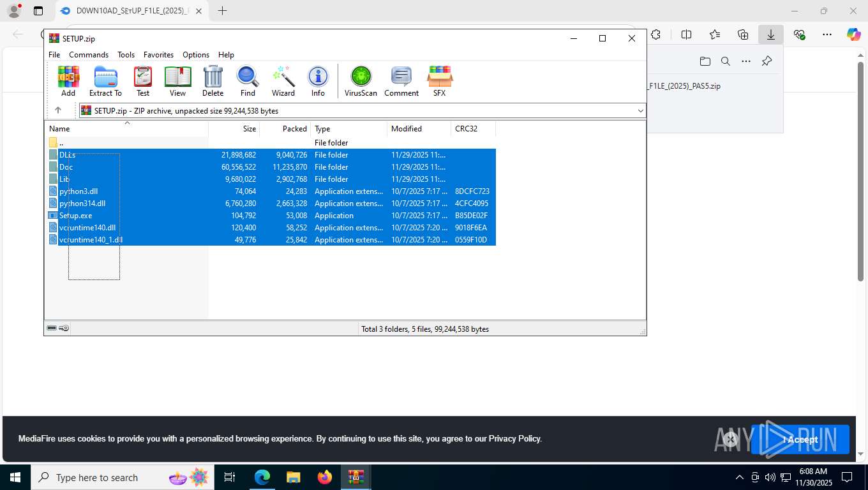
Task: Select python3.dll file
Action: click(x=270, y=191)
